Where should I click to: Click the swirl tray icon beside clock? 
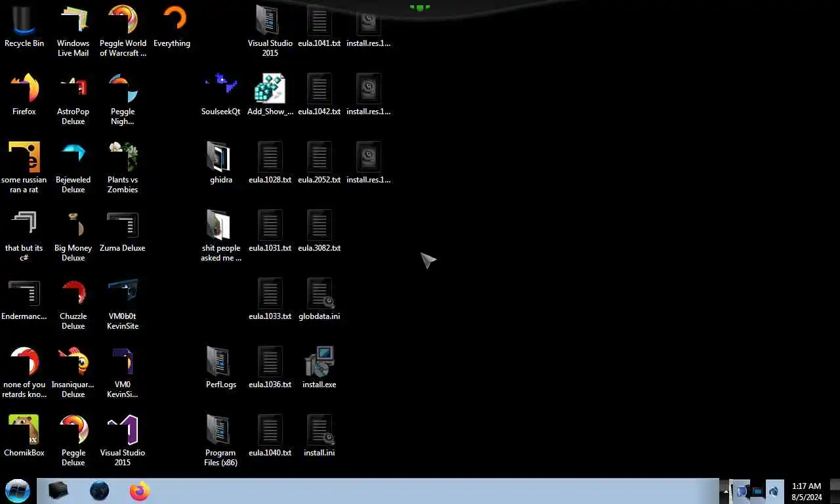pos(774,491)
